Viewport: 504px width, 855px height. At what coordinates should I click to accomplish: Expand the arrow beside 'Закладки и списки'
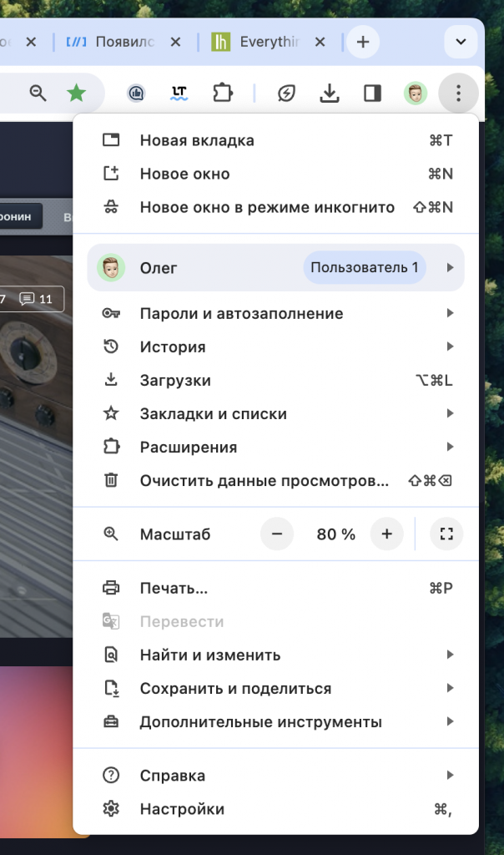[x=450, y=413]
